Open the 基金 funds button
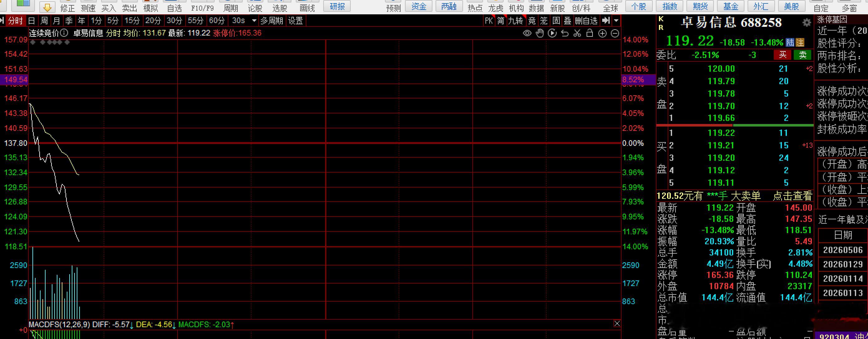The image size is (868, 339). click(x=731, y=6)
